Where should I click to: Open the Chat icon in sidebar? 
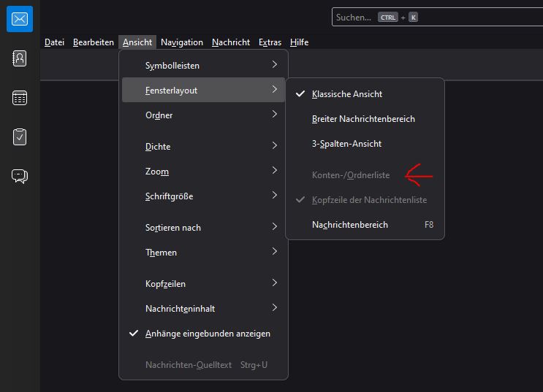[20, 176]
